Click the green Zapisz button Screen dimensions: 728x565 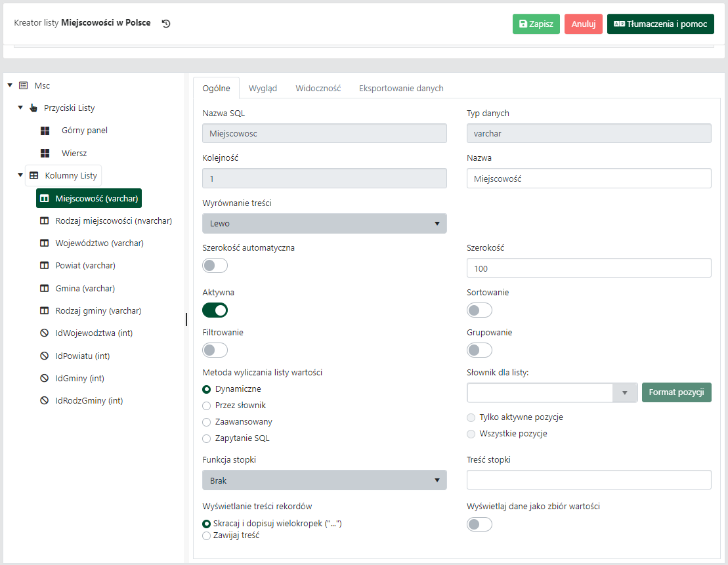coord(536,24)
